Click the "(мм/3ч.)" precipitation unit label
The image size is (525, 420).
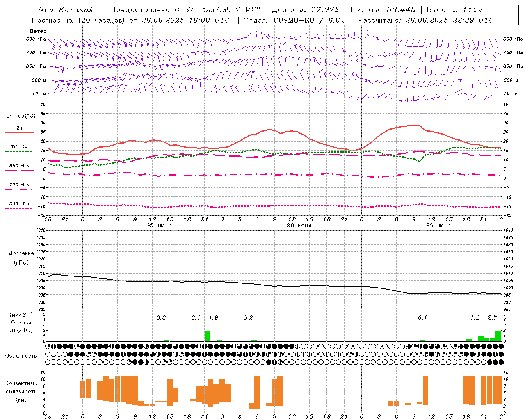coord(21,315)
